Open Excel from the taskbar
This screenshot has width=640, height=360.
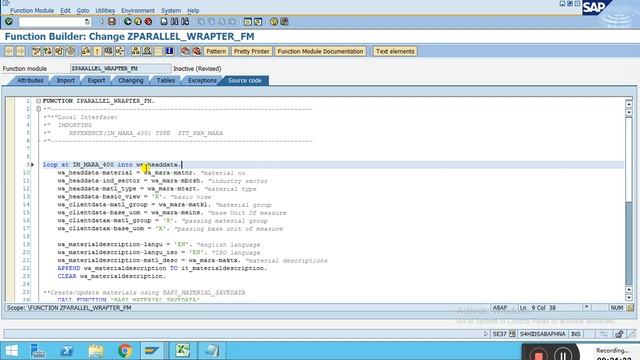[182, 351]
